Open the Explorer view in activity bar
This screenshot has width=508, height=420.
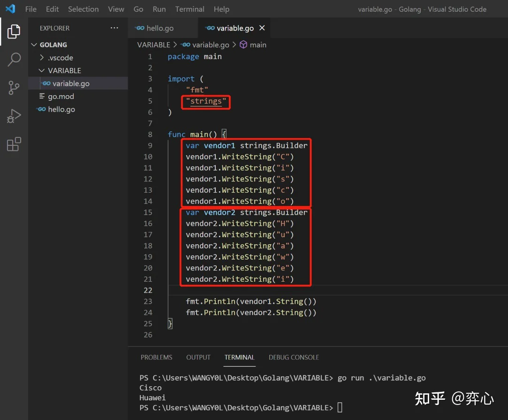(14, 31)
